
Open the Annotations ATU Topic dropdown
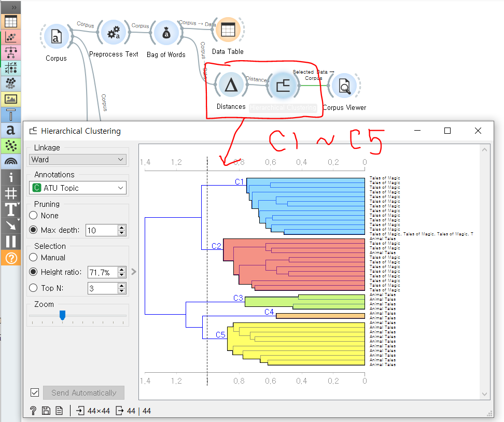pyautogui.click(x=77, y=188)
